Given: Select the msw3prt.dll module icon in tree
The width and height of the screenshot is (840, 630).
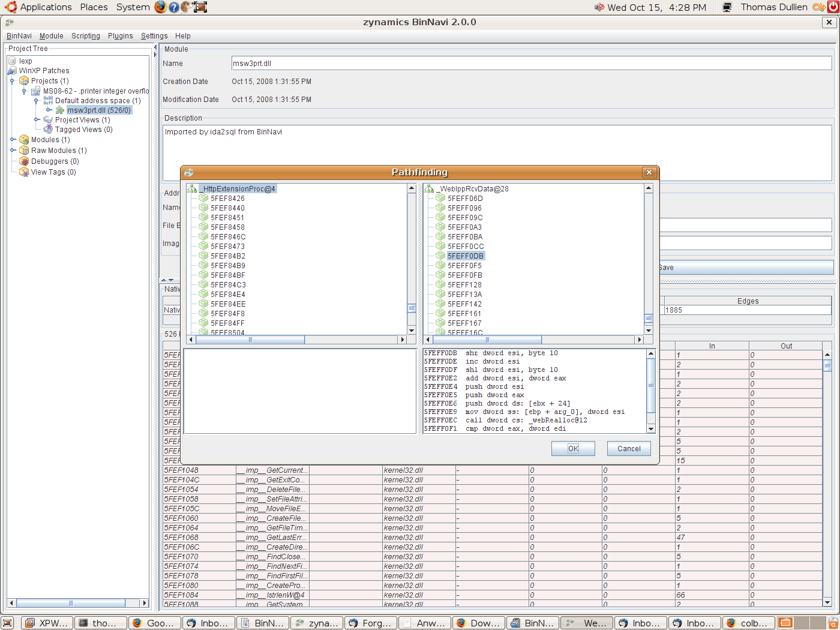Looking at the screenshot, I should [60, 110].
